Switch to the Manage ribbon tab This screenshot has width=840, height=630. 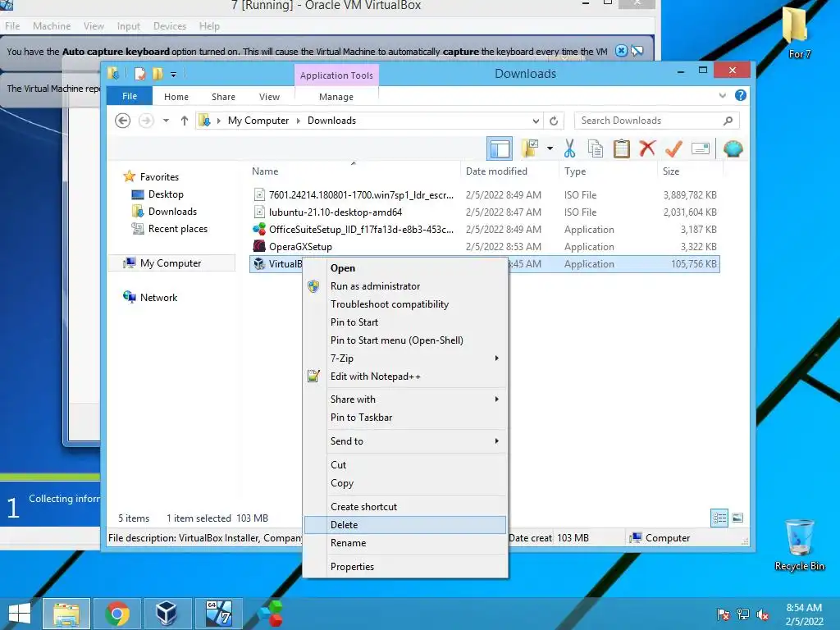coord(336,97)
